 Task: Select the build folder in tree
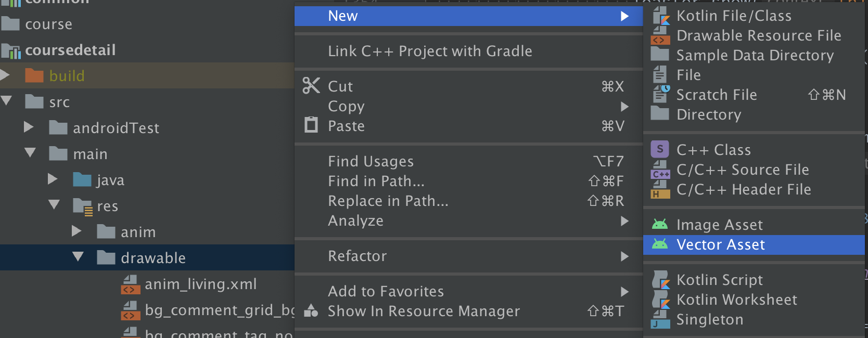(x=67, y=76)
